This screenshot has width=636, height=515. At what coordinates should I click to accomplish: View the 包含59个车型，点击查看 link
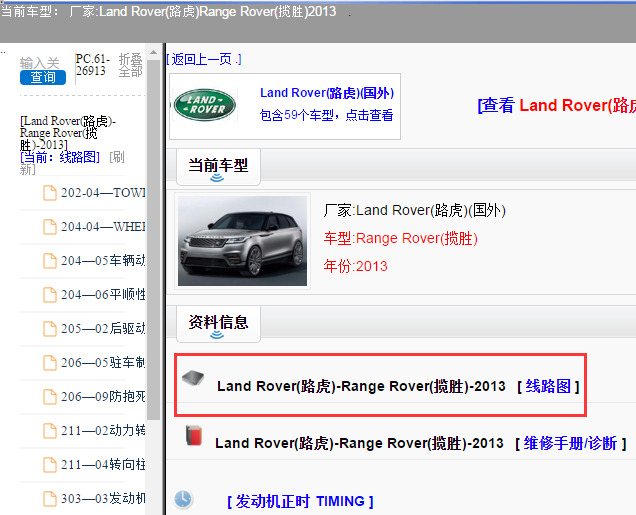(x=327, y=115)
